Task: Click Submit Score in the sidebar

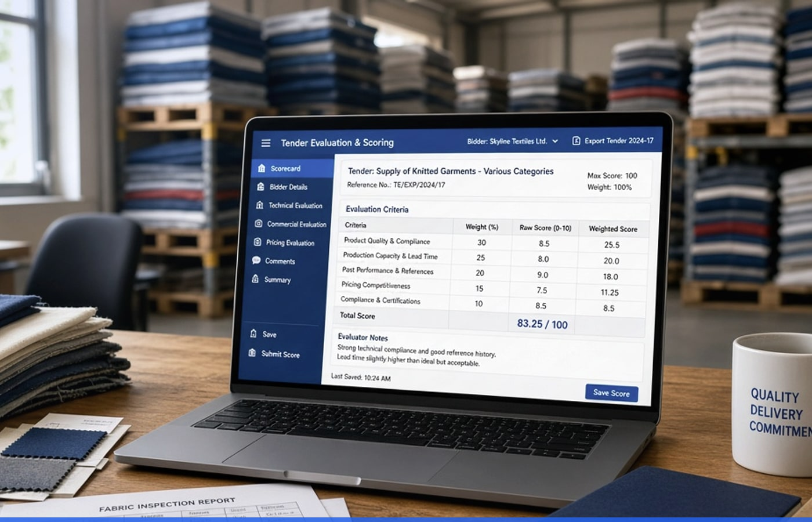Action: pos(280,354)
